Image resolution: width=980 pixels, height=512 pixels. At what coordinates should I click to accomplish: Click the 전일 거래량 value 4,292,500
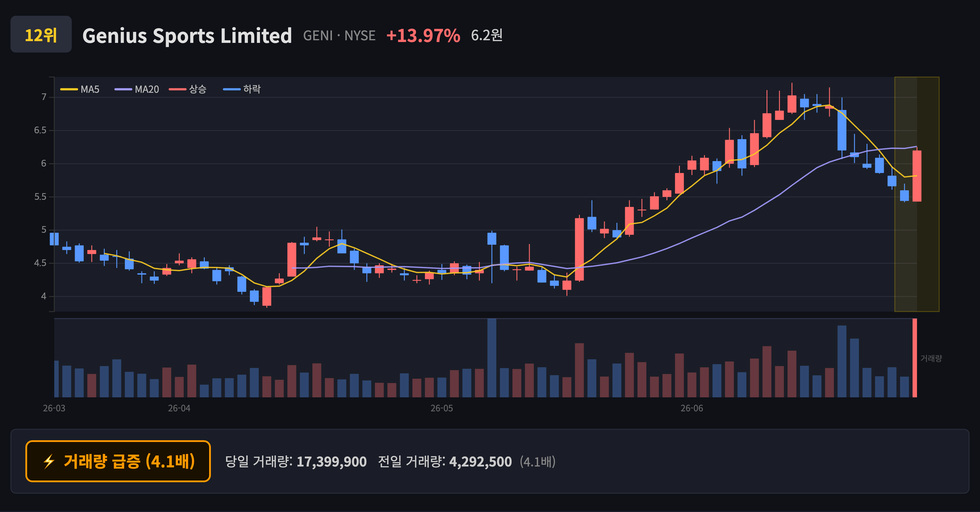(480, 462)
